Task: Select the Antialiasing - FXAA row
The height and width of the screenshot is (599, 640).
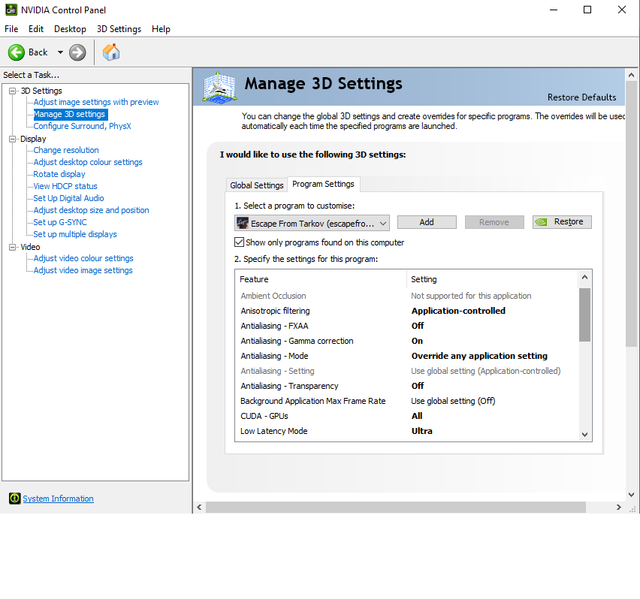Action: pos(406,326)
